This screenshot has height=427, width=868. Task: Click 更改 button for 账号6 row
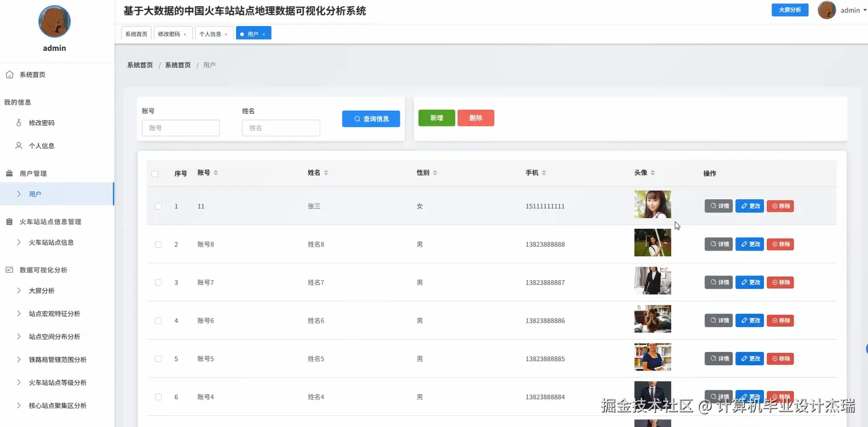(x=750, y=320)
